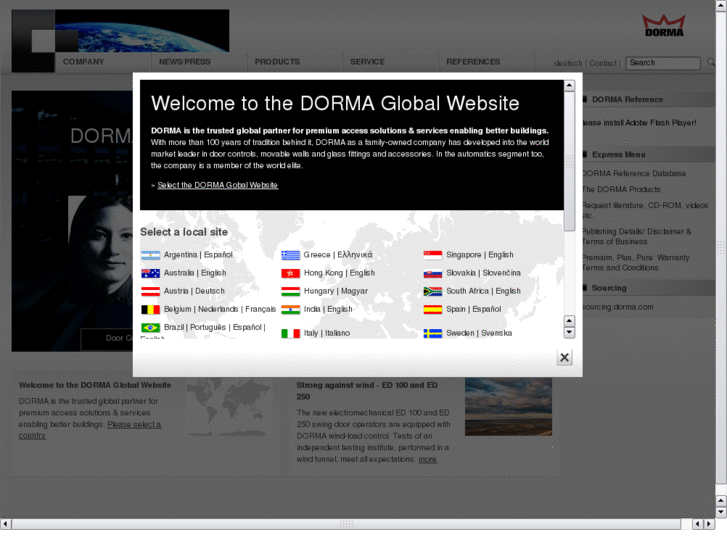
Task: Open the PRODUCTS menu
Action: pyautogui.click(x=277, y=62)
